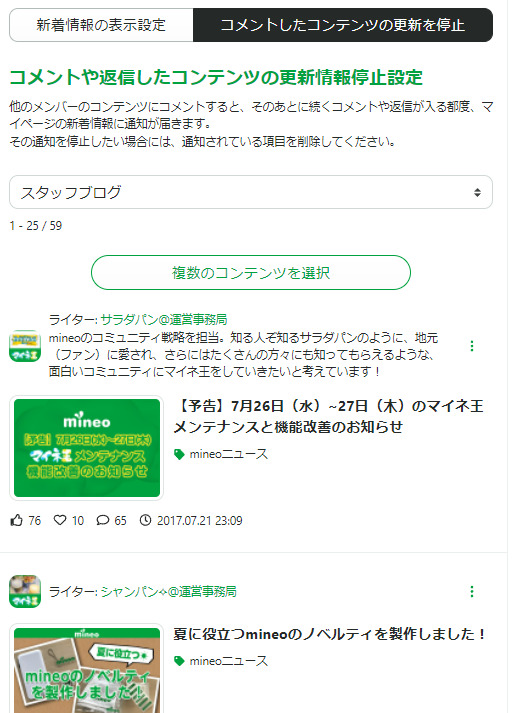Click the dropdown arrows on スタッフブログ selector

tap(477, 192)
